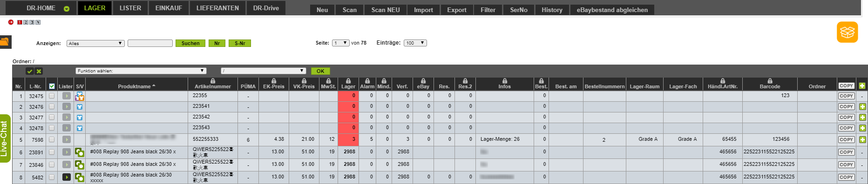The height and width of the screenshot is (184, 868).
Task: Open the Live-Chat side tab
Action: [5, 138]
